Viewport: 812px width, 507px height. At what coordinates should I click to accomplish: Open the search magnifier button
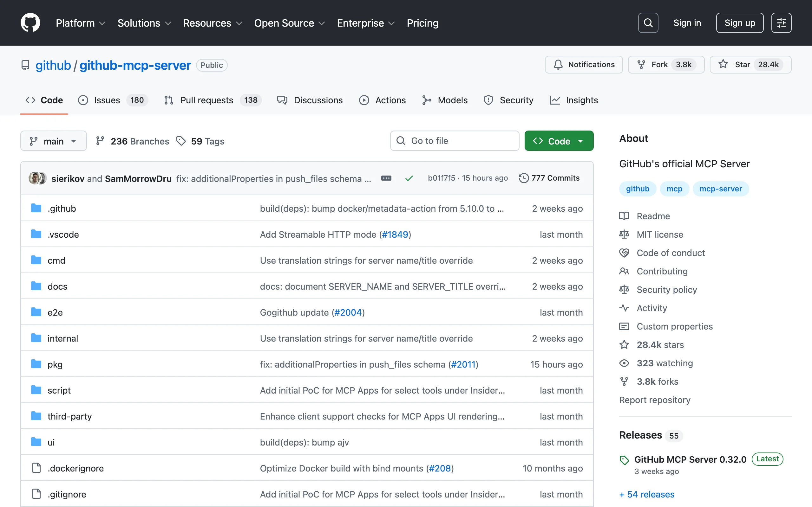click(648, 23)
